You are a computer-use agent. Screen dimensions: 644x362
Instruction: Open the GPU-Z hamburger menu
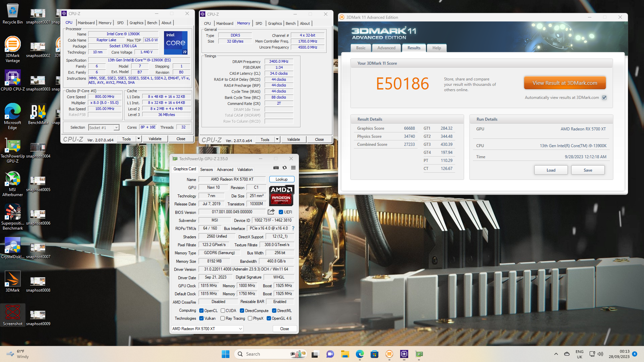click(293, 168)
